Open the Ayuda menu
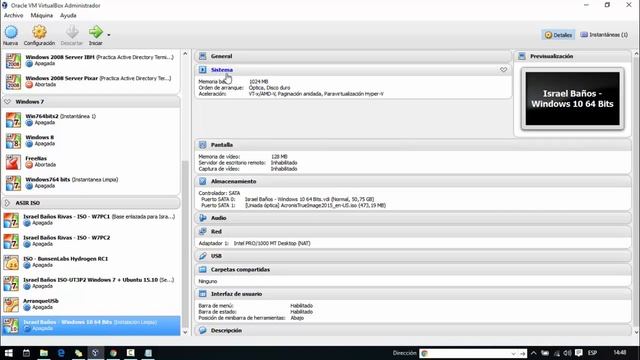Image resolution: width=640 pixels, height=360 pixels. [68, 15]
